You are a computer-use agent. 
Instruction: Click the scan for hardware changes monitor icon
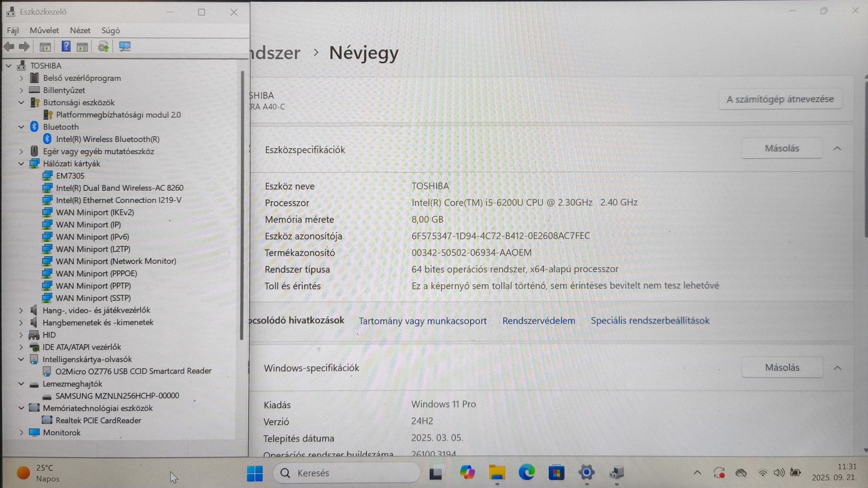point(125,46)
